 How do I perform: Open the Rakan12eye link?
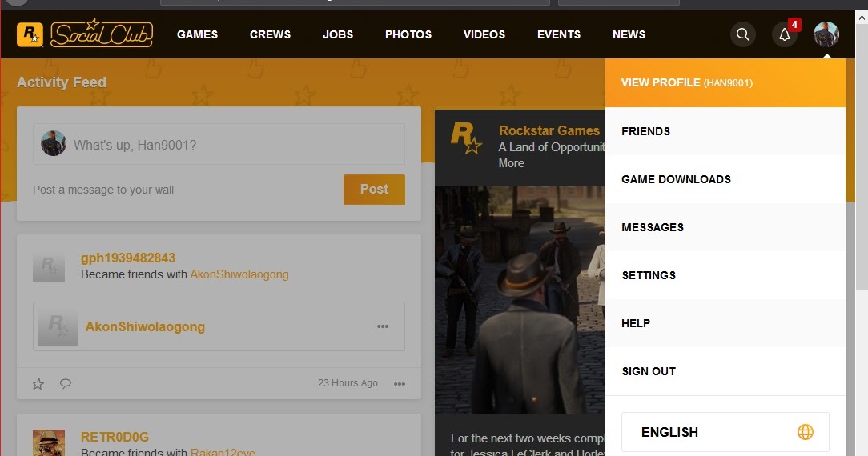[x=223, y=451]
